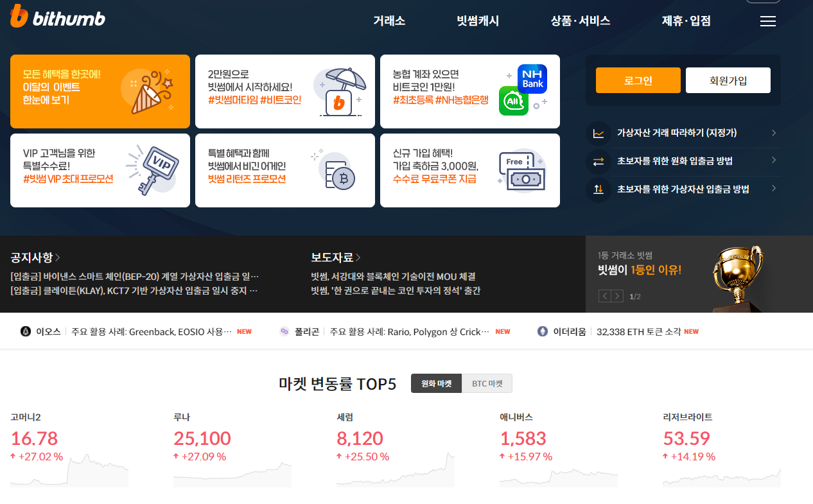Go to next banner slide arrow
813x504 pixels.
[x=617, y=296]
